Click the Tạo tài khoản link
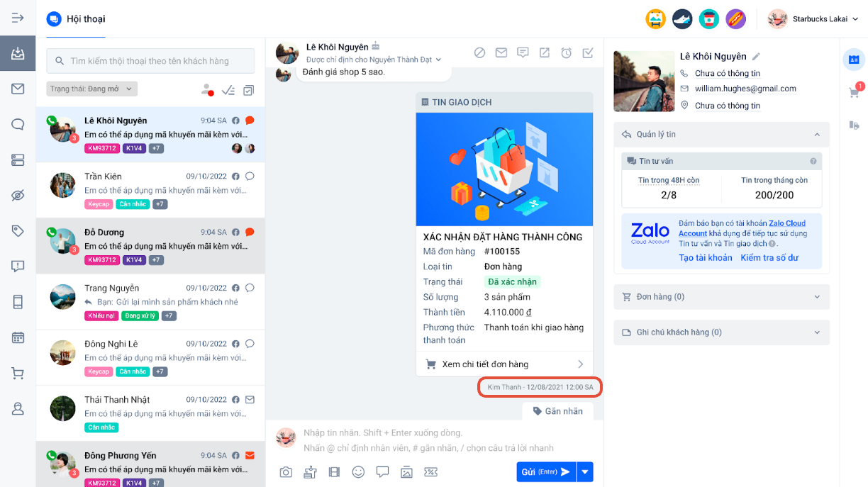The width and height of the screenshot is (868, 487). tap(705, 257)
